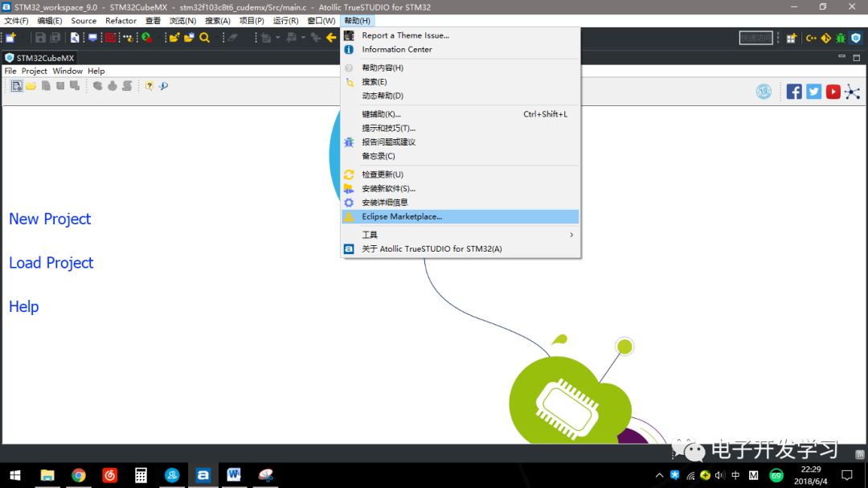Open the Twitter icon in CubeMX

pos(813,92)
